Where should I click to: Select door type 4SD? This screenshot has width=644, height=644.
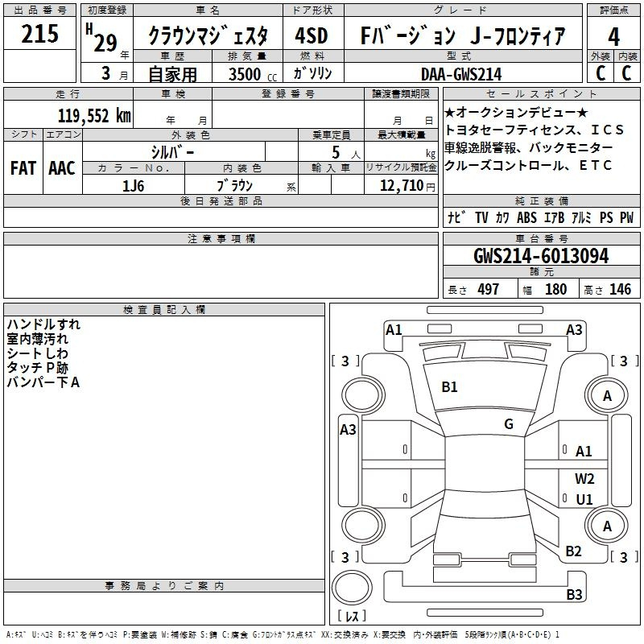point(312,35)
